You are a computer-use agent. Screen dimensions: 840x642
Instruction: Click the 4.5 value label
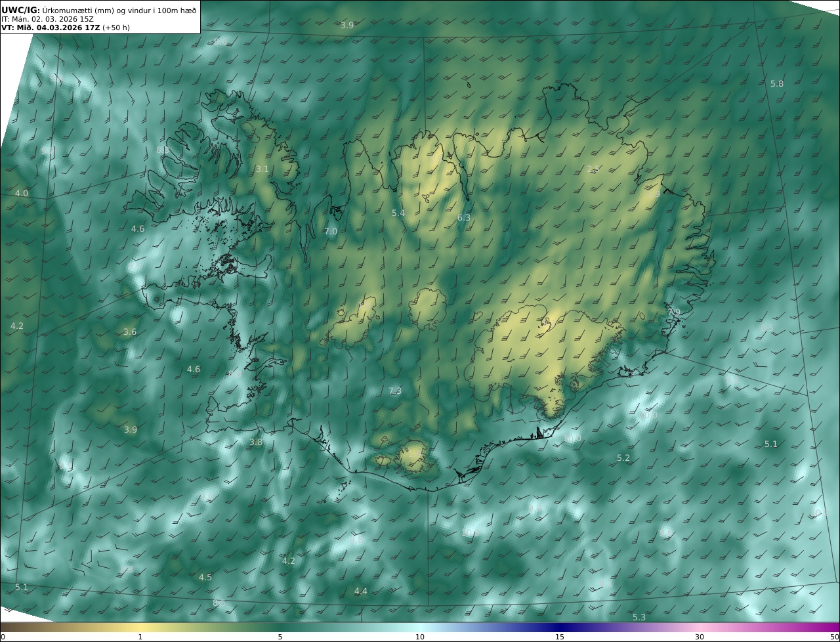[x=205, y=578]
